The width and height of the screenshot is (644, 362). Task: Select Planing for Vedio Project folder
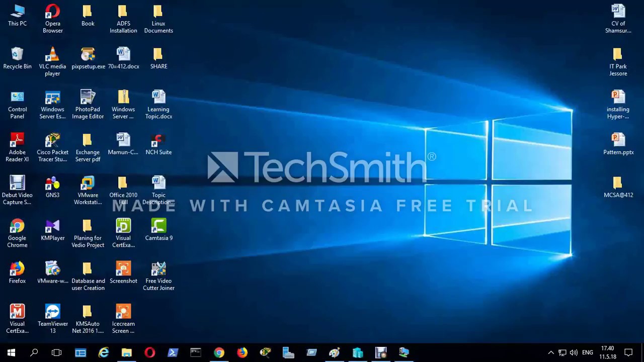(88, 234)
